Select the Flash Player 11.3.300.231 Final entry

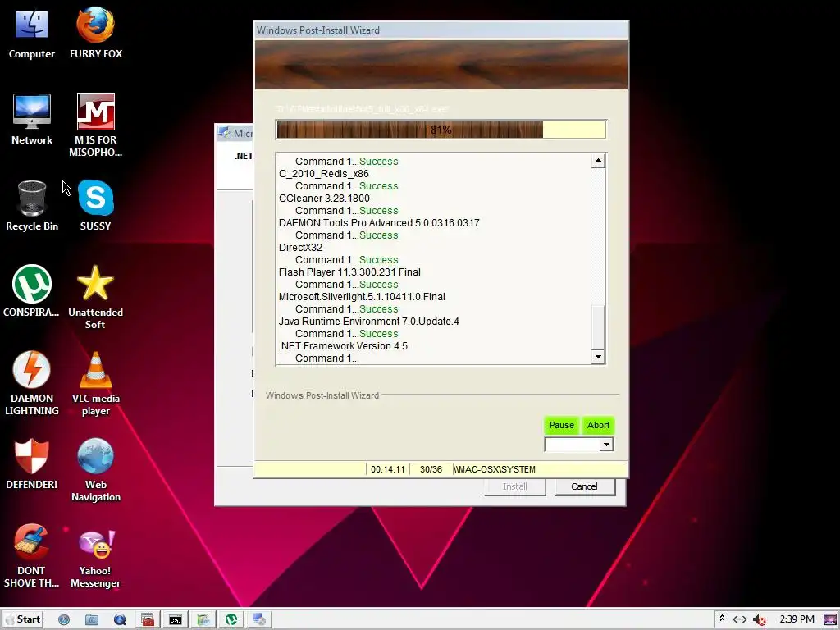click(x=349, y=272)
